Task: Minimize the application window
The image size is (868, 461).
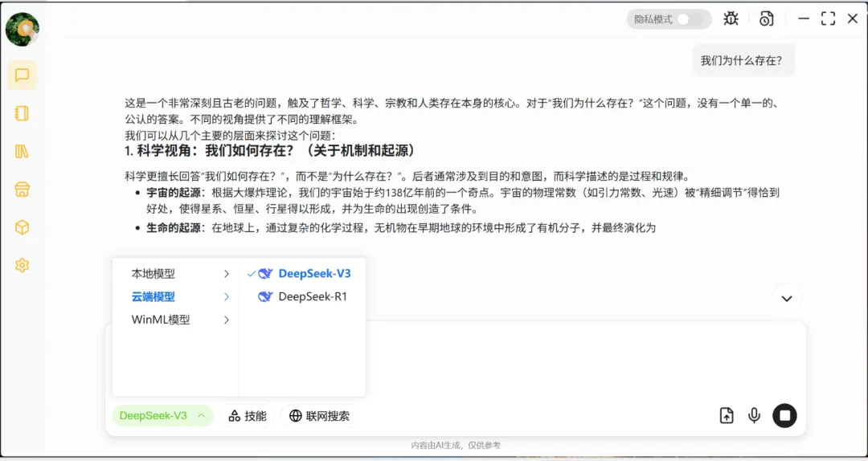Action: pos(804,18)
